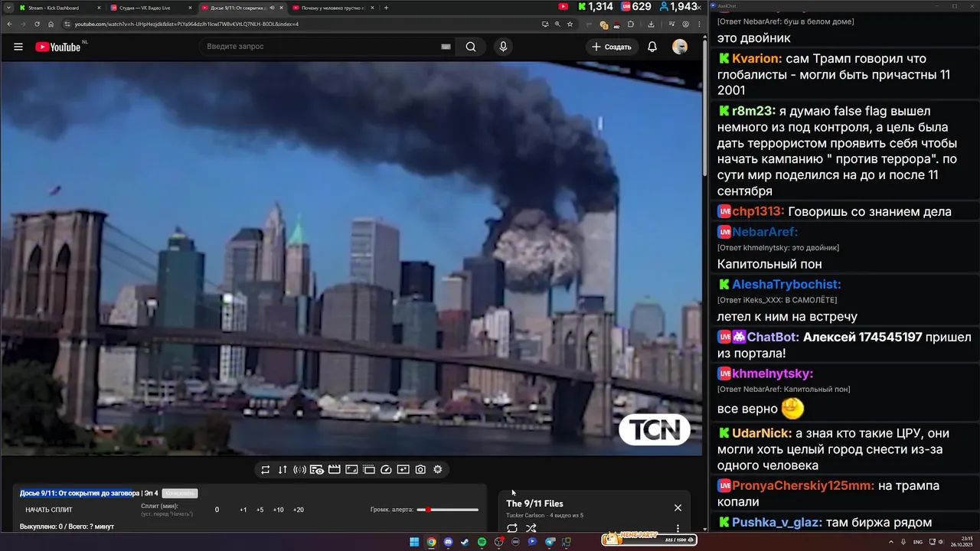Viewport: 980px width, 551px height.
Task: Toggle playlist loop in 9/11 Files panel
Action: click(x=512, y=528)
